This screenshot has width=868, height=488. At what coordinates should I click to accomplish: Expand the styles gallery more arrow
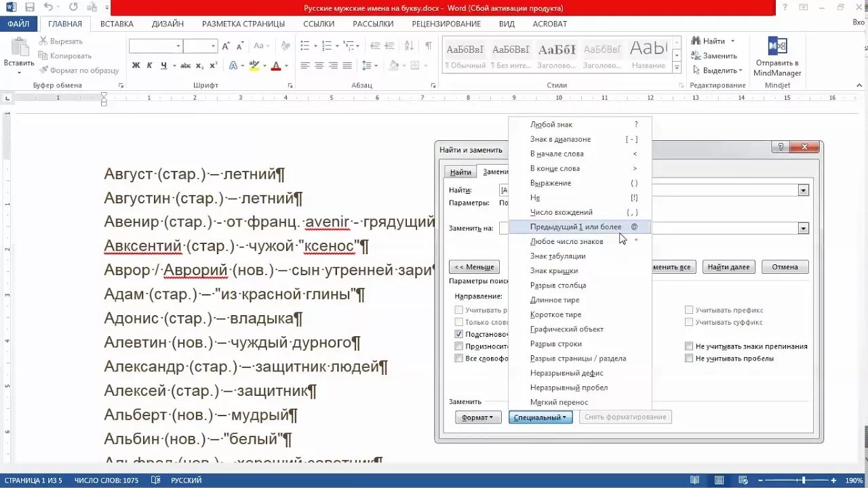pyautogui.click(x=677, y=68)
